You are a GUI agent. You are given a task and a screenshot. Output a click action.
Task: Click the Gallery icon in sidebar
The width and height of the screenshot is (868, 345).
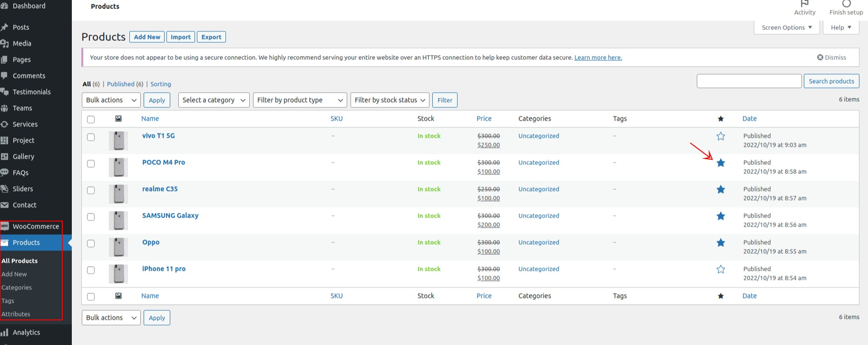(5, 156)
